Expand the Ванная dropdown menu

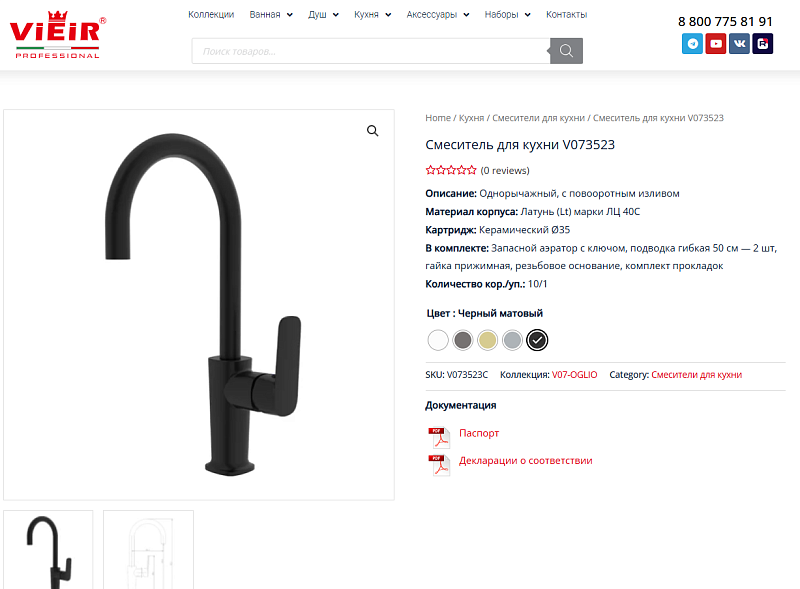click(271, 15)
